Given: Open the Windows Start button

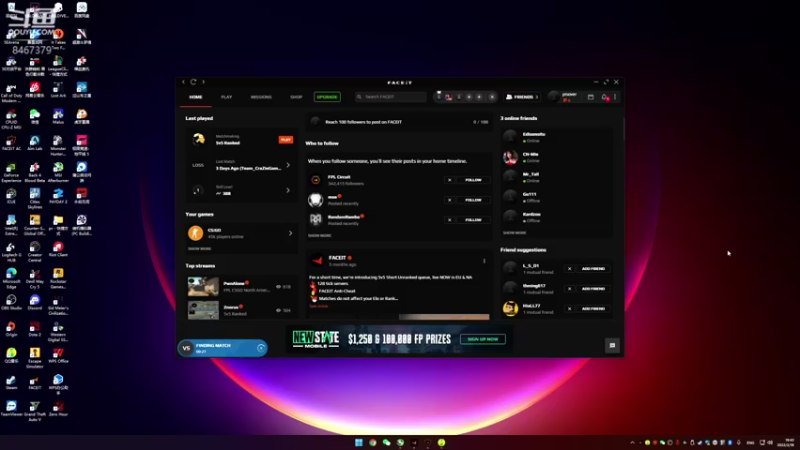Looking at the screenshot, I should click(x=359, y=442).
